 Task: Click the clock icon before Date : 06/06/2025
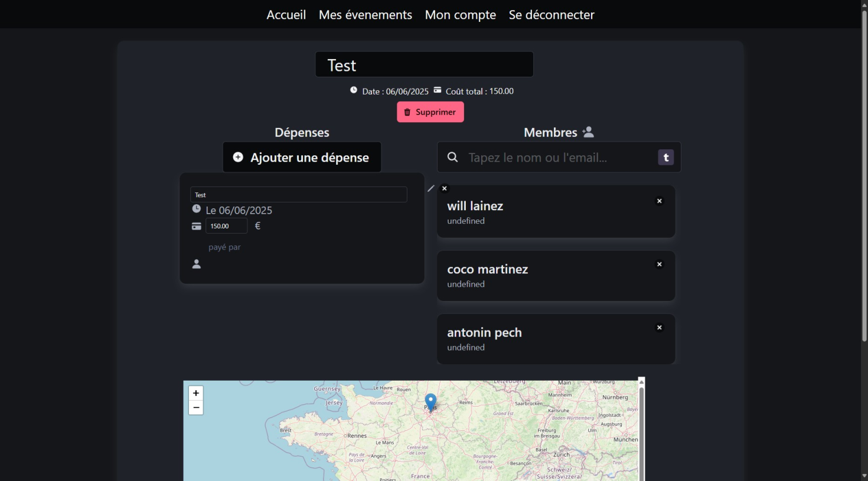pyautogui.click(x=354, y=90)
